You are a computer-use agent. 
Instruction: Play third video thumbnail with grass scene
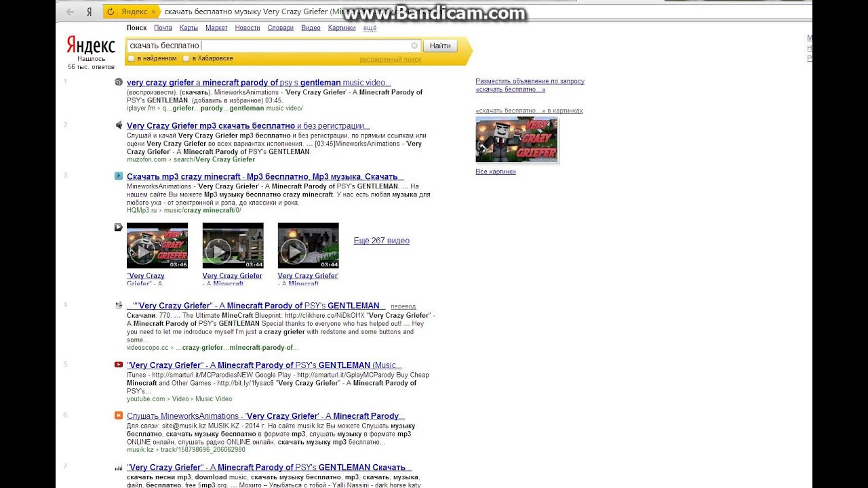point(308,245)
